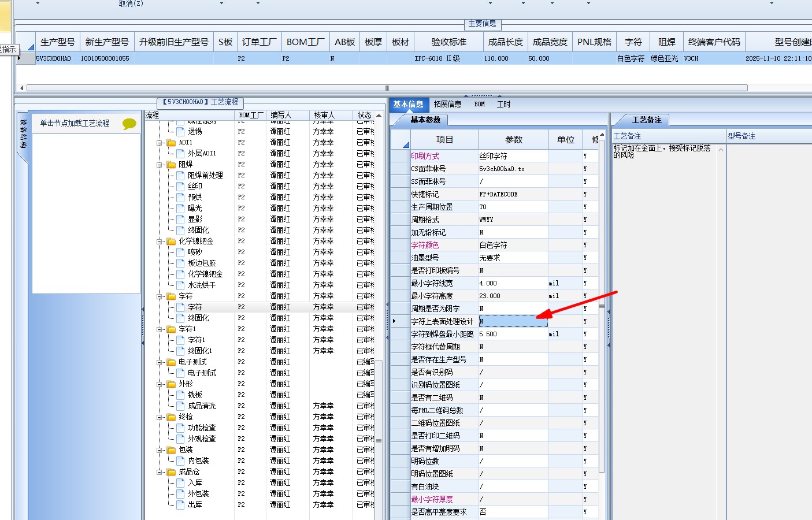Collapse the 阻焊 tree node

click(x=160, y=164)
